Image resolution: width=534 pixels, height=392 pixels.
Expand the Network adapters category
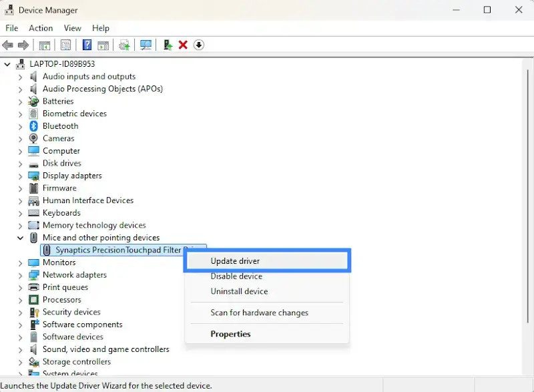20,274
